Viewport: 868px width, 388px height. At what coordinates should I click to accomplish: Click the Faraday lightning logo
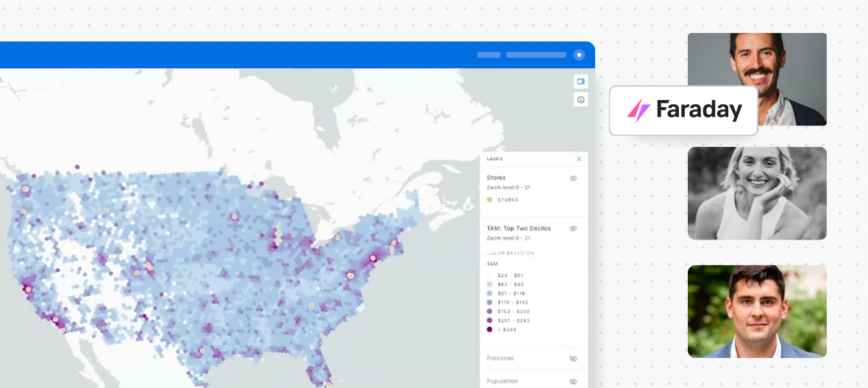pyautogui.click(x=638, y=110)
